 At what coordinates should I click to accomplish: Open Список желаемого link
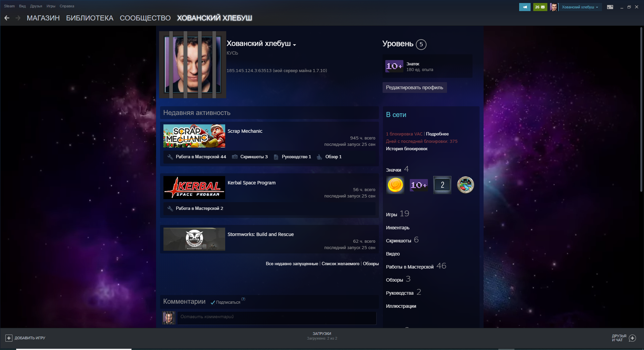click(x=340, y=264)
